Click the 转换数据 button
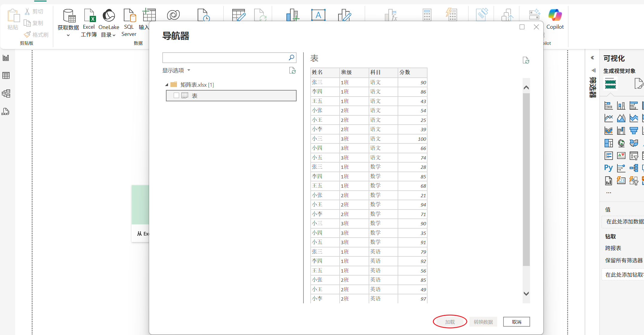Viewport: 644px width, 335px height. [483, 322]
